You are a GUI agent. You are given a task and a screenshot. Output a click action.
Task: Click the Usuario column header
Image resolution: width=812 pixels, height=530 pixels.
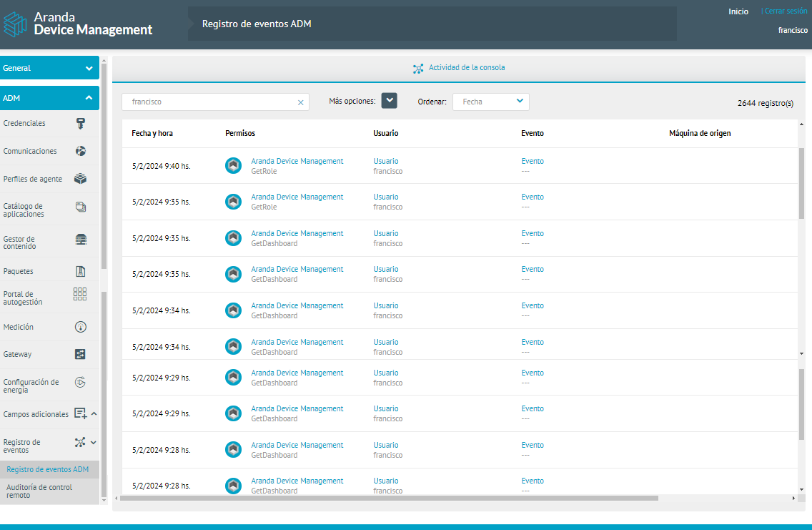pyautogui.click(x=386, y=133)
